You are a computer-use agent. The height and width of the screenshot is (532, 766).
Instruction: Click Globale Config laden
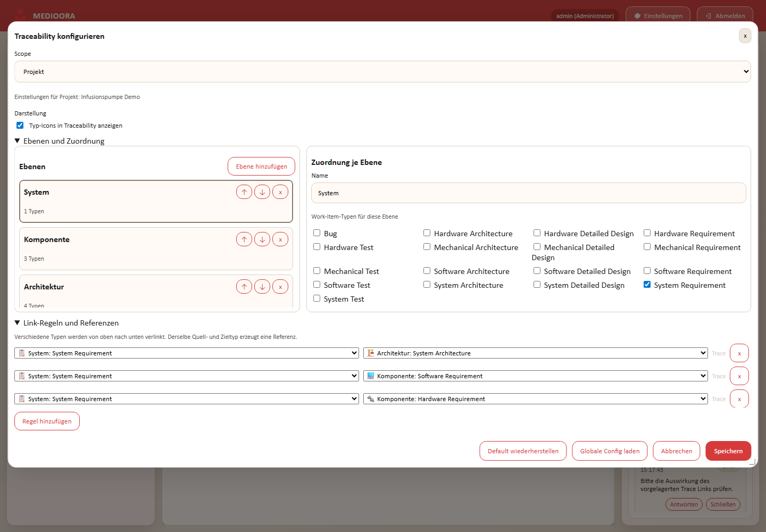[x=610, y=451]
